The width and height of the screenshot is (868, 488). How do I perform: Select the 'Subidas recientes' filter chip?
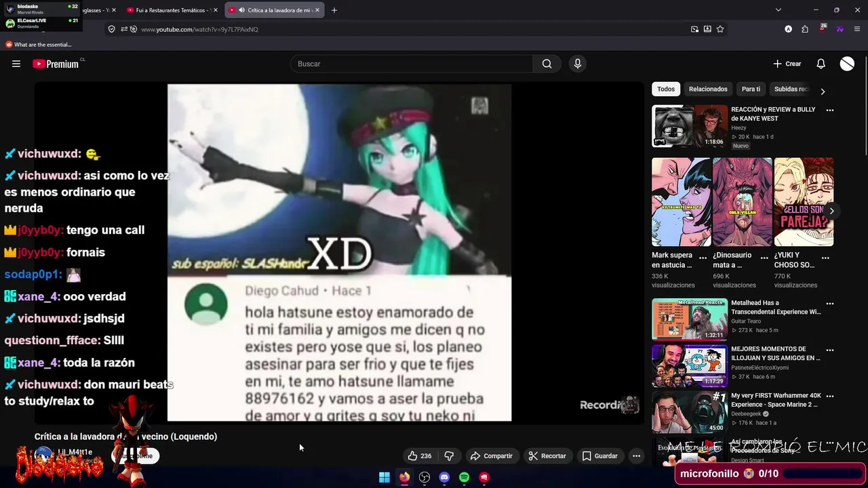point(791,89)
